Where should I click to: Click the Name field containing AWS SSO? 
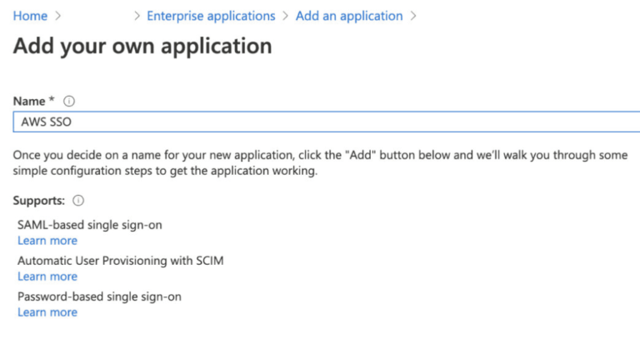pyautogui.click(x=325, y=122)
